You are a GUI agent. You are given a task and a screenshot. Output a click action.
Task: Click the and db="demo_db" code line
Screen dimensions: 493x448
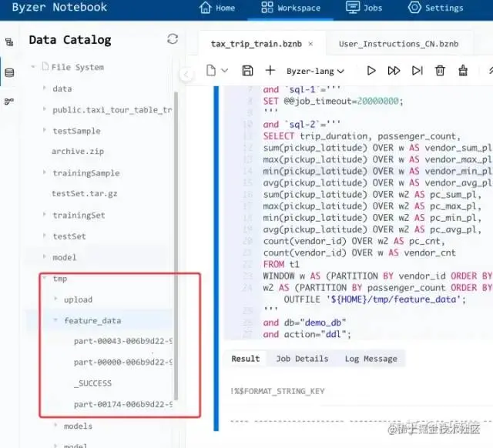(x=305, y=323)
